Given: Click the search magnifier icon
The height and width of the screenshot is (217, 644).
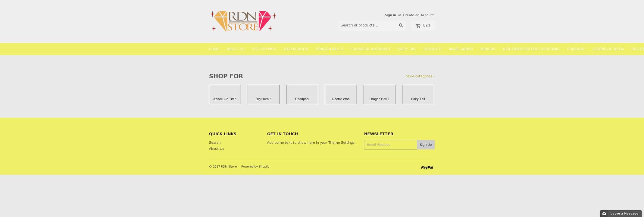Looking at the screenshot, I should 401,26.
